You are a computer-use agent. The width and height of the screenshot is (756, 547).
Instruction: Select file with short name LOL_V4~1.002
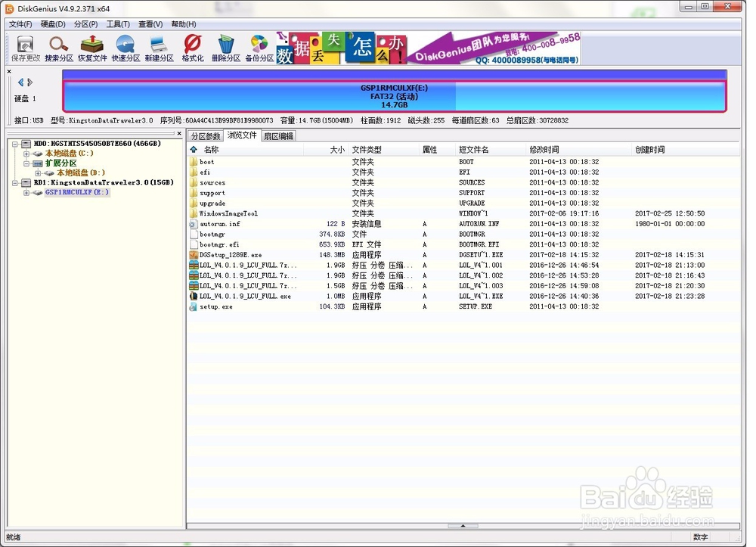tap(463, 275)
